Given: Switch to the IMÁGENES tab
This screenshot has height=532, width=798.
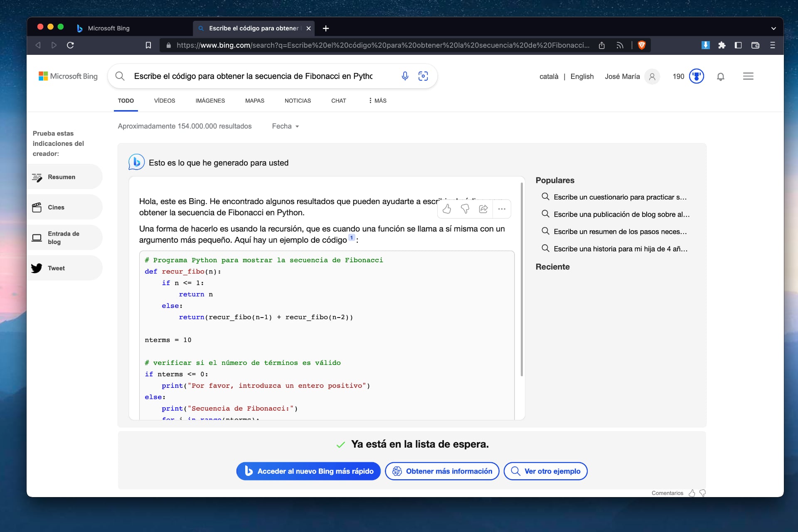Looking at the screenshot, I should (x=210, y=100).
